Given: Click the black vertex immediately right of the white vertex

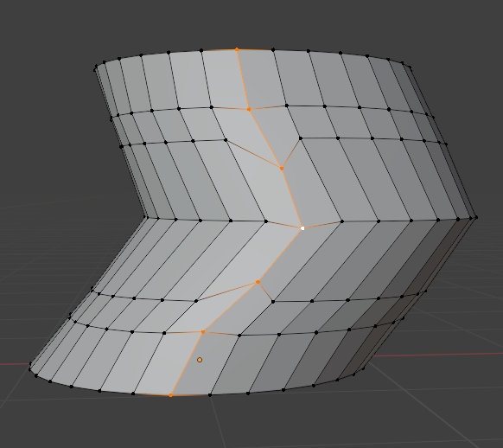Looking at the screenshot, I should [342, 221].
